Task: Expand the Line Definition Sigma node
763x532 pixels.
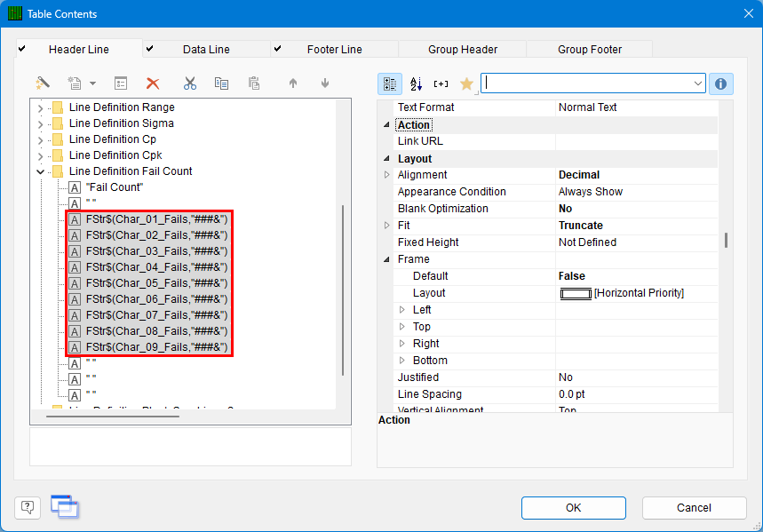Action: (40, 124)
